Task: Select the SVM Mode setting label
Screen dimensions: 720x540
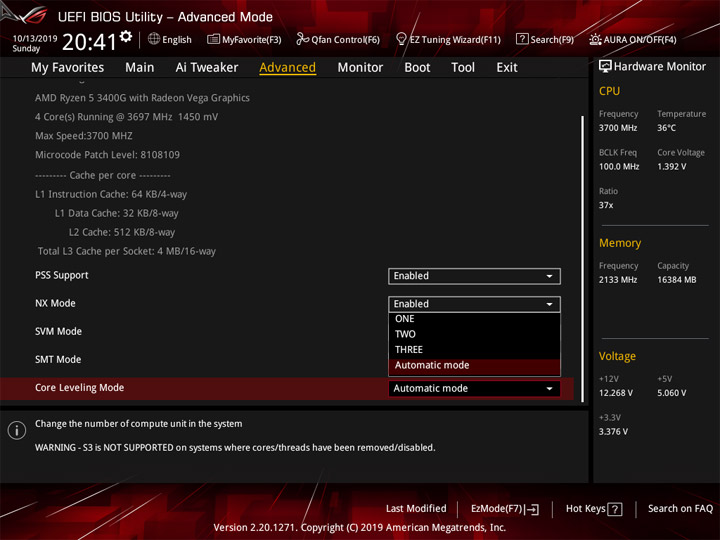Action: tap(58, 332)
